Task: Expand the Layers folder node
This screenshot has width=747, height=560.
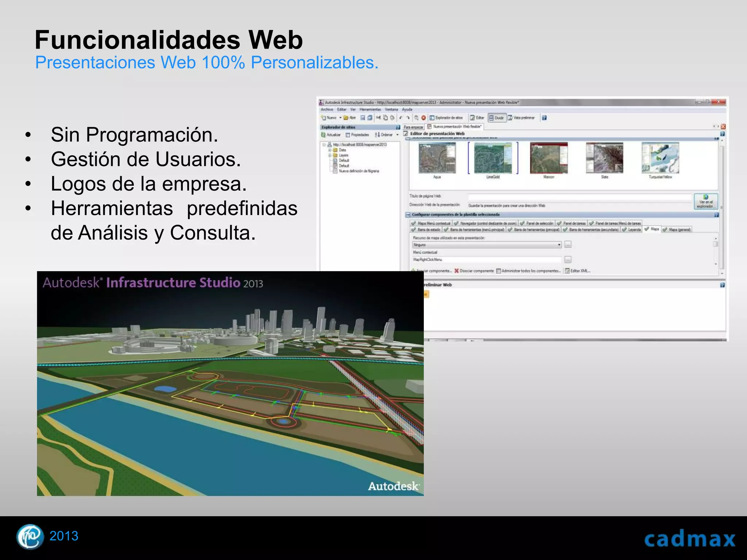Action: click(x=330, y=155)
